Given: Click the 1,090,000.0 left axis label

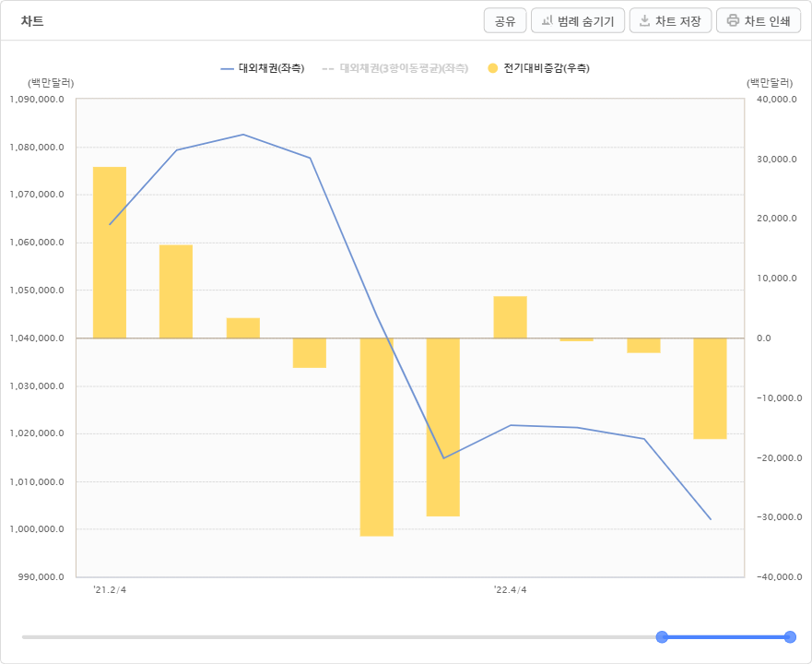Looking at the screenshot, I should point(37,99).
